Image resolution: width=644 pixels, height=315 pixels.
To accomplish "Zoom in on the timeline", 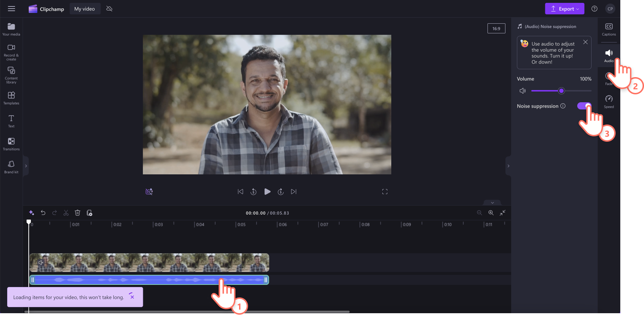I will point(491,213).
